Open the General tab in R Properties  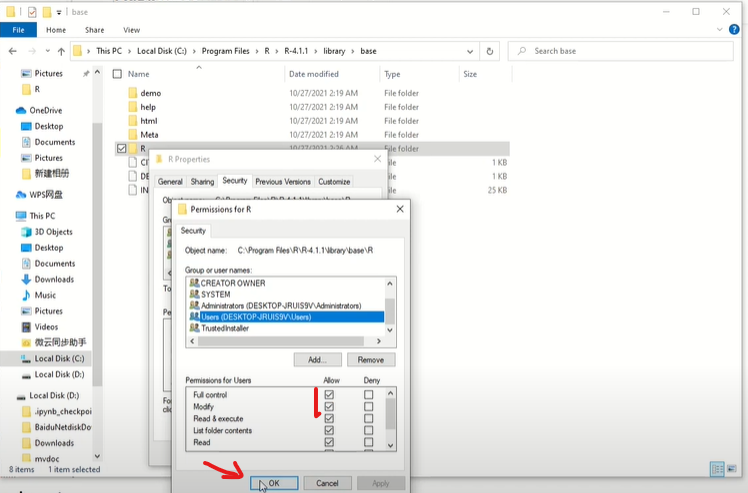tap(170, 182)
